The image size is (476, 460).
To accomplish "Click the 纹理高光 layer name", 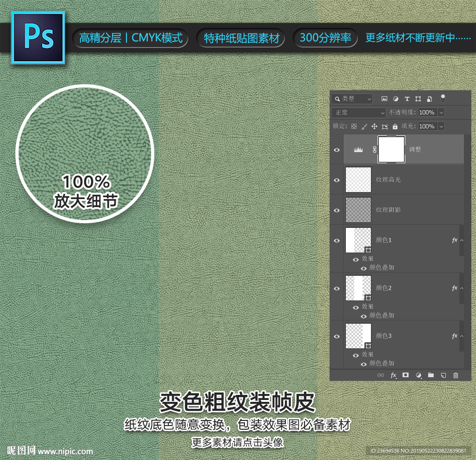I will (388, 180).
